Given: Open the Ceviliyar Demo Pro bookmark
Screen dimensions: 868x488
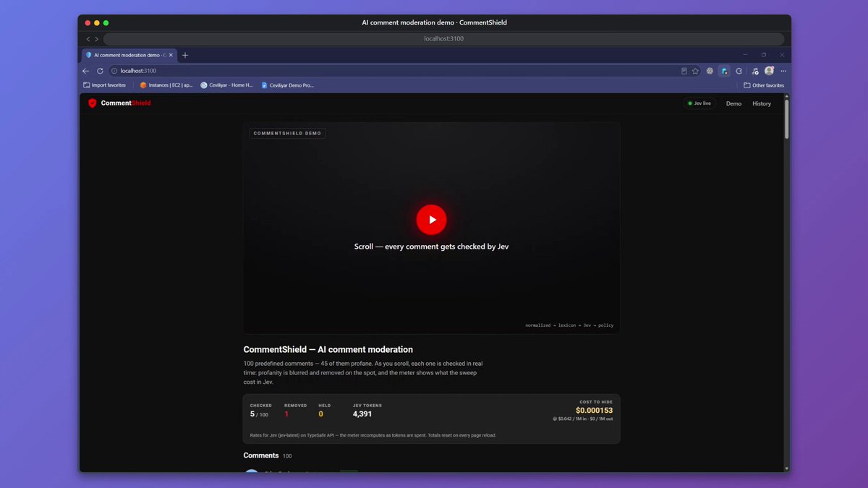Looking at the screenshot, I should (287, 85).
